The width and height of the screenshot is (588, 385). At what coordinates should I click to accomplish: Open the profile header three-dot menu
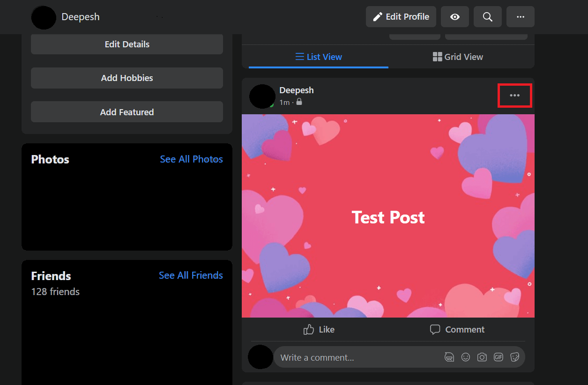520,17
